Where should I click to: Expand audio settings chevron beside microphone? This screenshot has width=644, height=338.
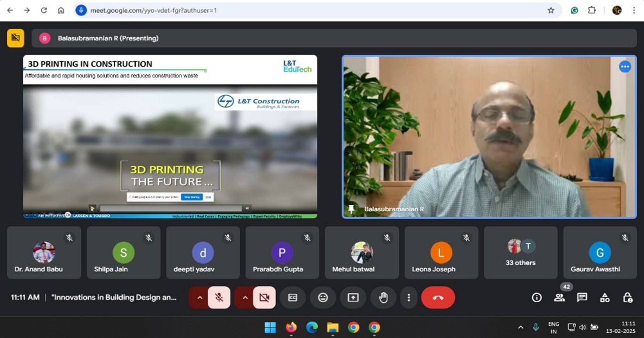199,298
